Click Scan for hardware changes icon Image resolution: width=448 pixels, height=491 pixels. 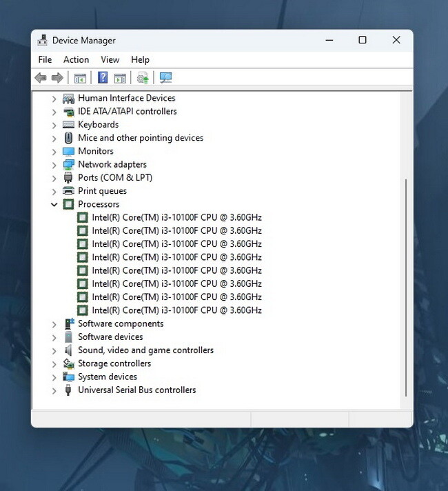[x=165, y=78]
